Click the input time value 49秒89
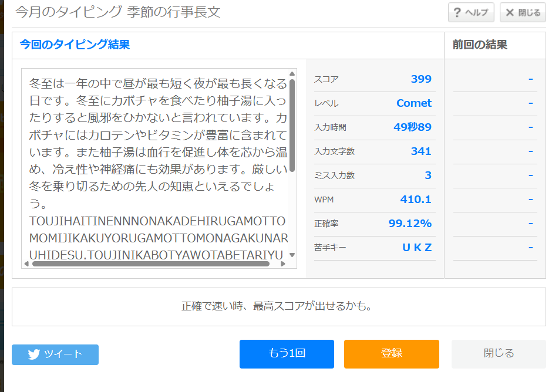552x392 pixels. click(413, 127)
